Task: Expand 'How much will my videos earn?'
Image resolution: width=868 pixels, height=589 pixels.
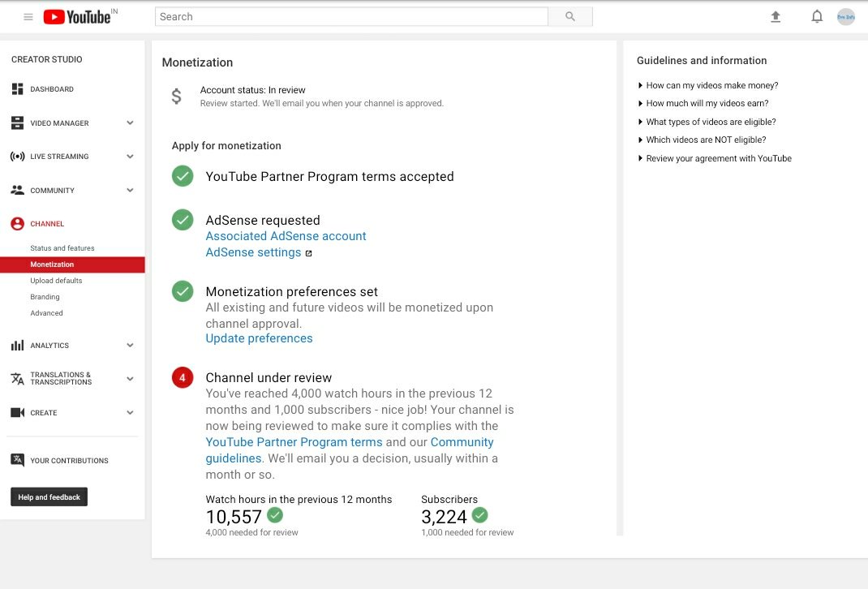Action: (703, 103)
